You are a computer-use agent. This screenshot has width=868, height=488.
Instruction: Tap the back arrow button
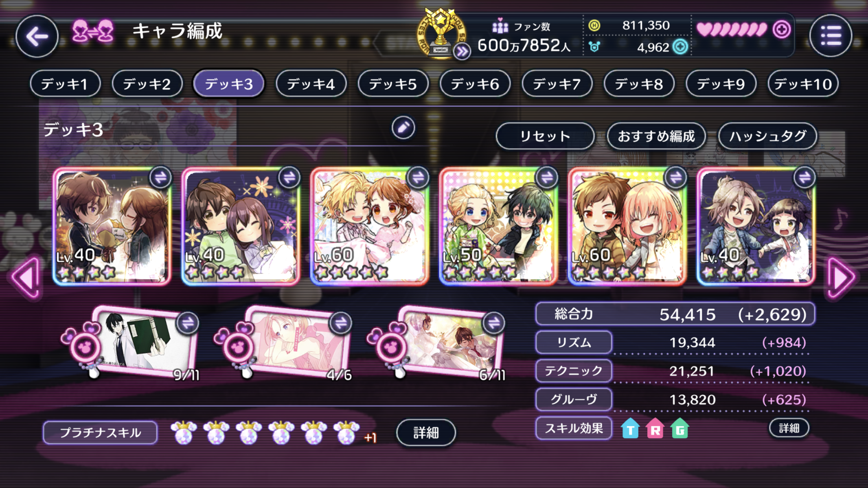coord(37,37)
